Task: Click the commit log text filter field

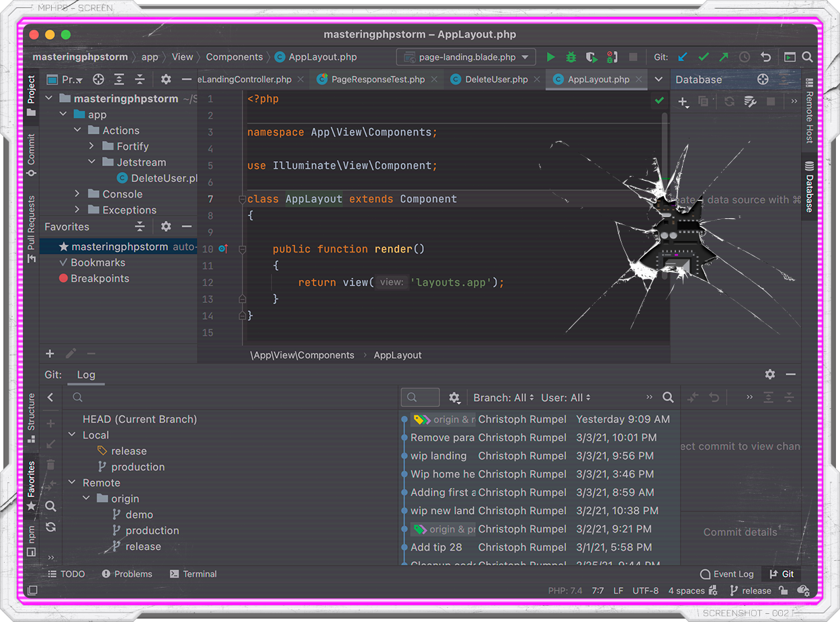Action: tap(420, 397)
